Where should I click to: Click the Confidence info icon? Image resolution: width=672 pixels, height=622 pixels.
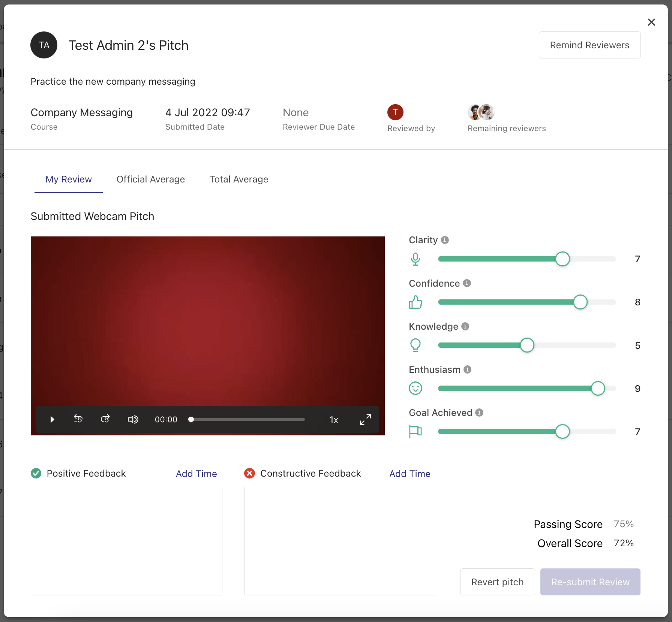click(x=467, y=283)
